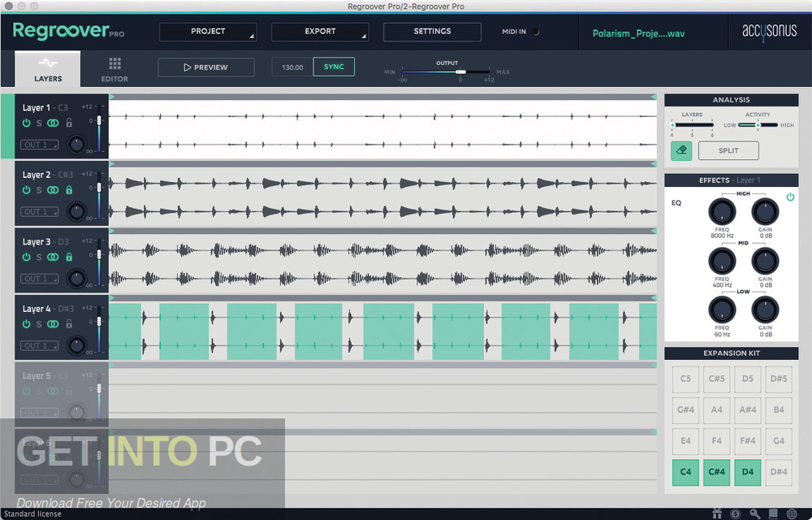The image size is (812, 520).
Task: Click the SPLIT button
Action: pyautogui.click(x=728, y=150)
